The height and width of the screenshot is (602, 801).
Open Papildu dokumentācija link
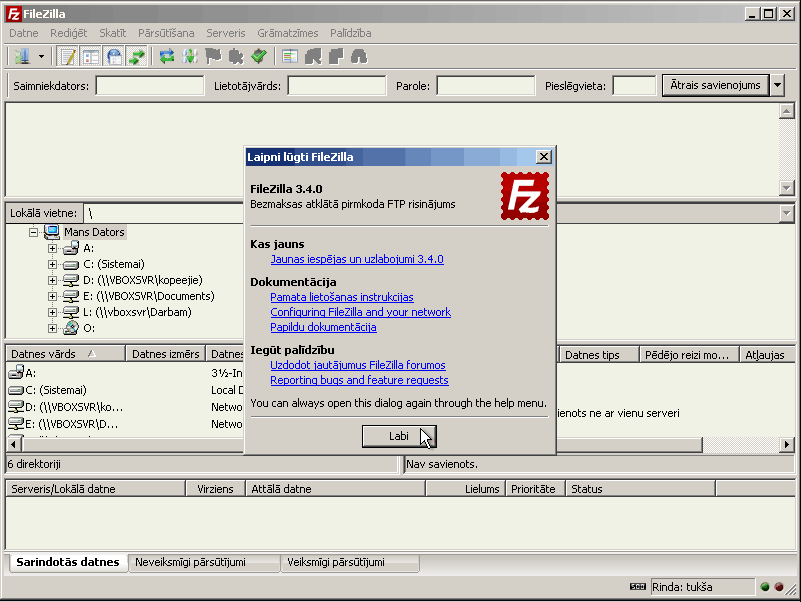coord(323,327)
